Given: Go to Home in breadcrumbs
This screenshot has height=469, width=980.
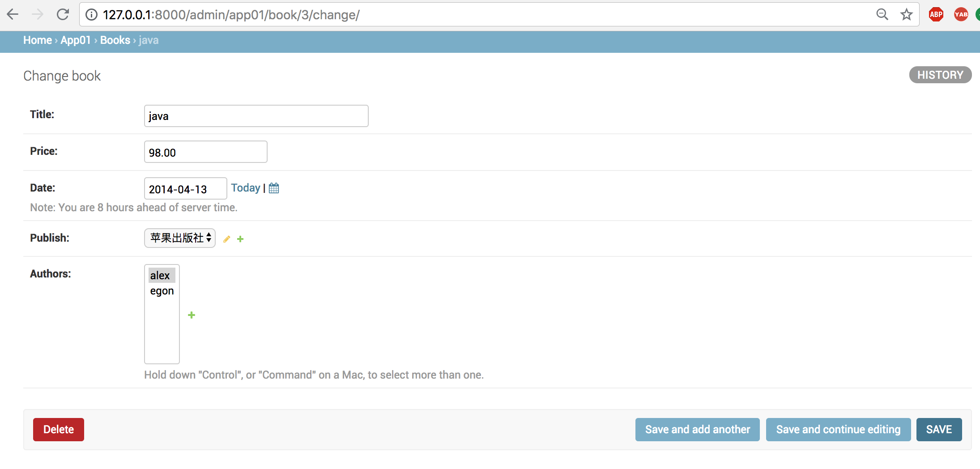Looking at the screenshot, I should point(38,40).
